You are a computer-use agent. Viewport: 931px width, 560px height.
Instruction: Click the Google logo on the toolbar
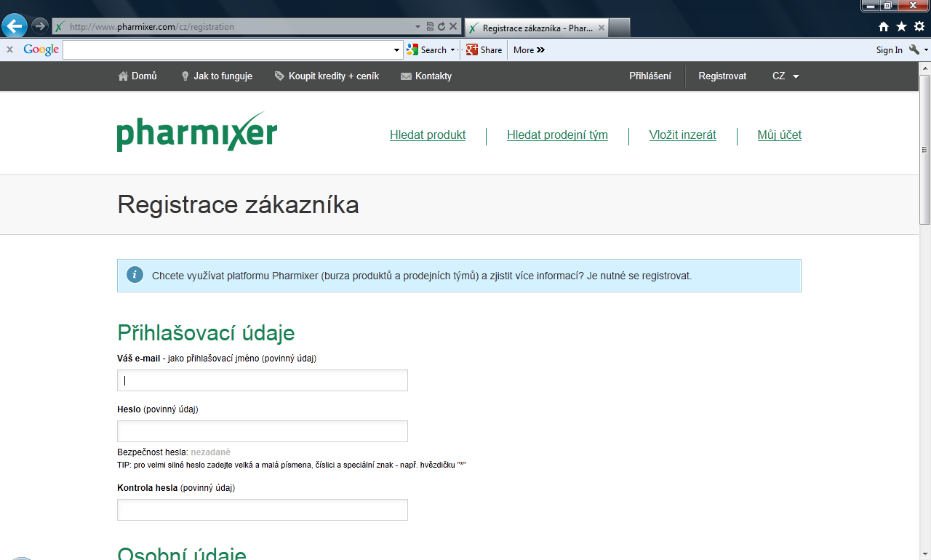(41, 50)
